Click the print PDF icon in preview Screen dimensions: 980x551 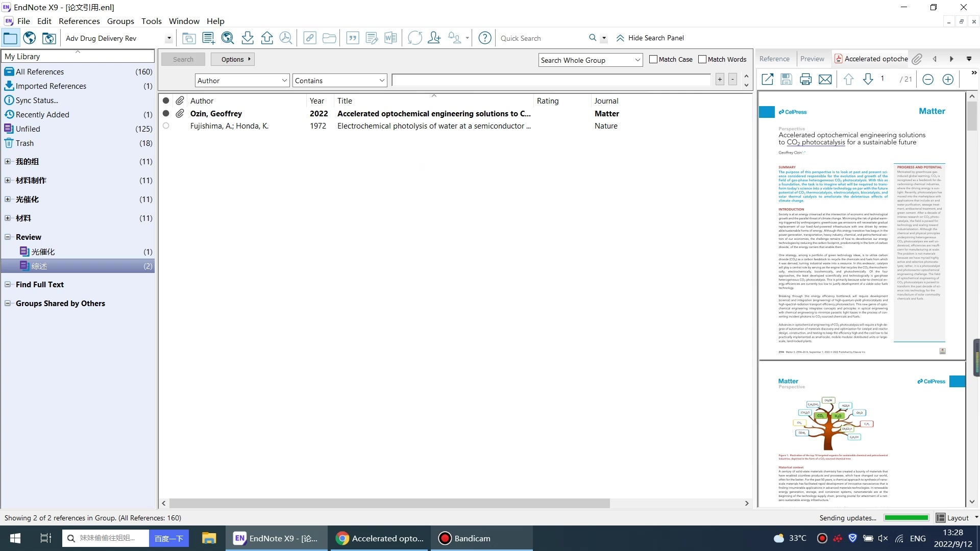[805, 79]
